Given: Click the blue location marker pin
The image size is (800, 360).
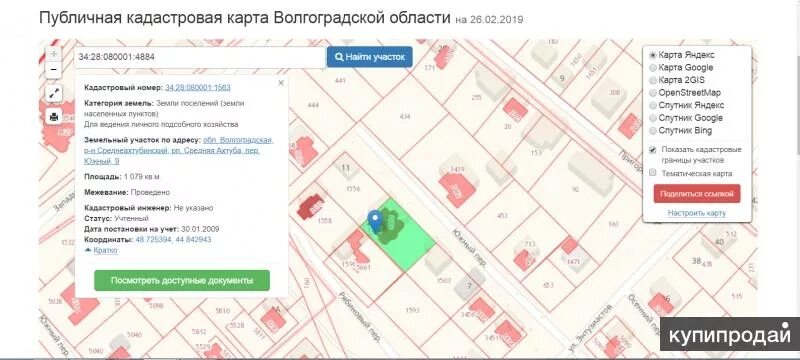Looking at the screenshot, I should click(x=375, y=221).
